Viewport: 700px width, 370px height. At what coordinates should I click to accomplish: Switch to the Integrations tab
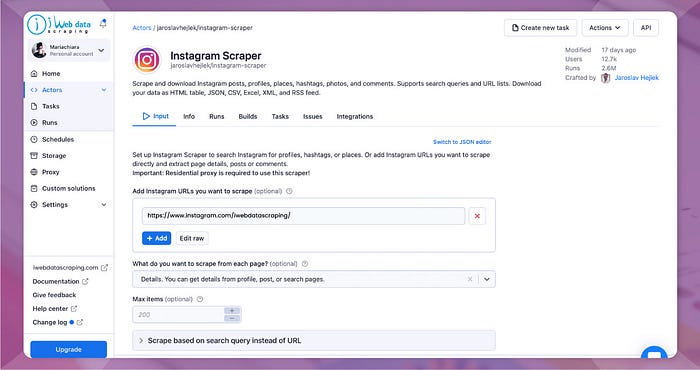point(355,116)
